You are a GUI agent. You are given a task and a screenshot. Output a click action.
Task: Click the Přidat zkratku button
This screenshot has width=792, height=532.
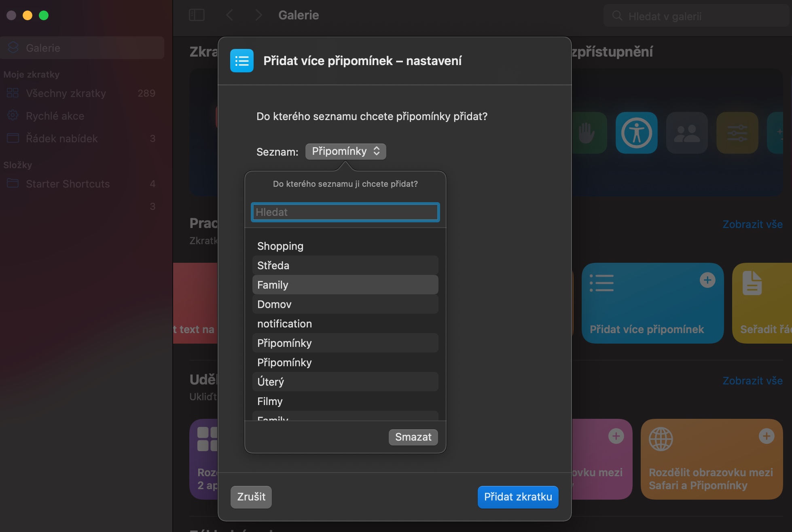(518, 497)
